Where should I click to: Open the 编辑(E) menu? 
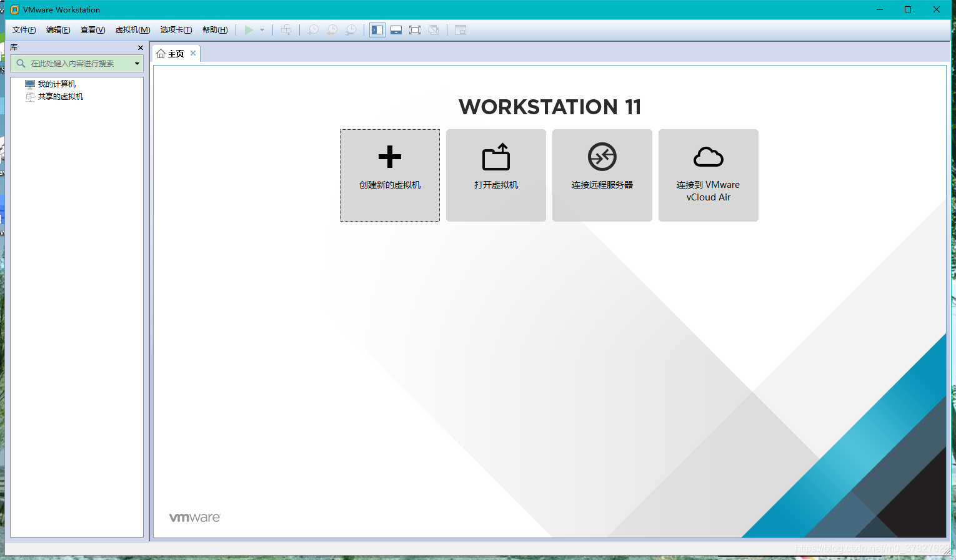coord(58,30)
